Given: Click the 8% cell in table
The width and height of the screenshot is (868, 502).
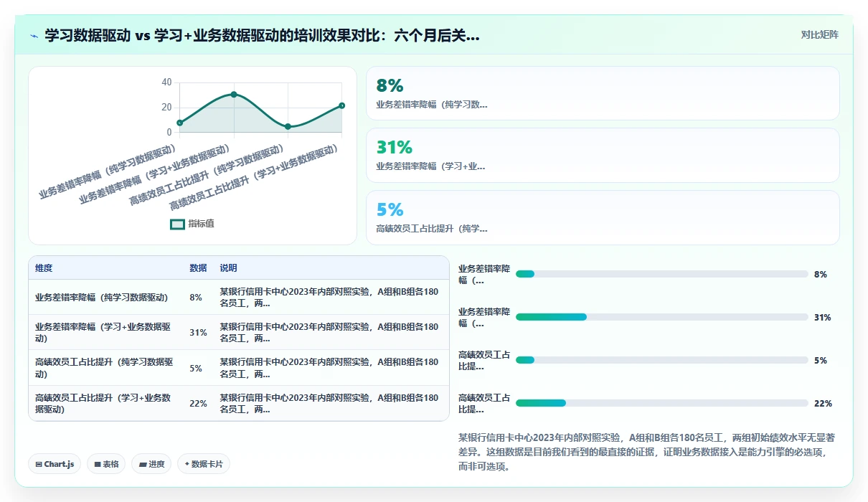Looking at the screenshot, I should [x=196, y=297].
